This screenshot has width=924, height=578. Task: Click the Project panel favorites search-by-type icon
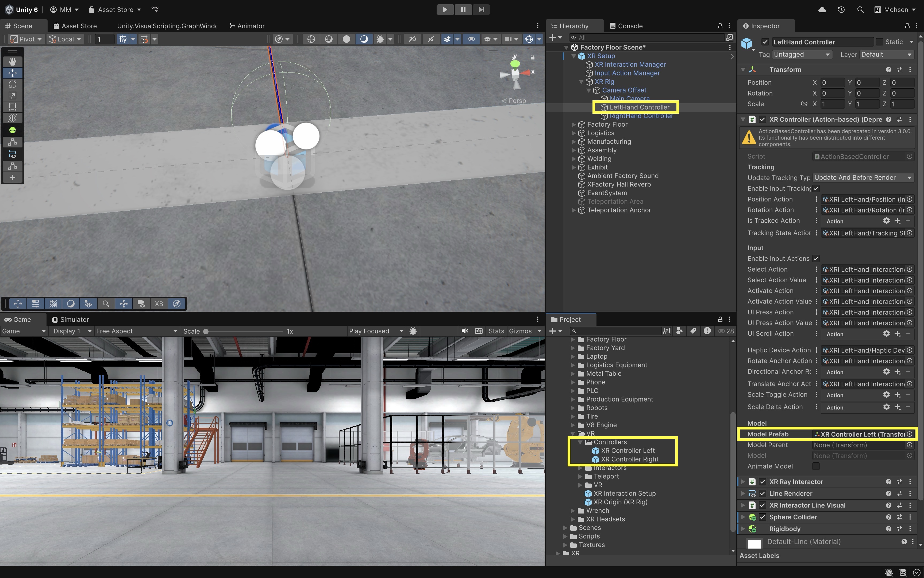[x=679, y=331]
